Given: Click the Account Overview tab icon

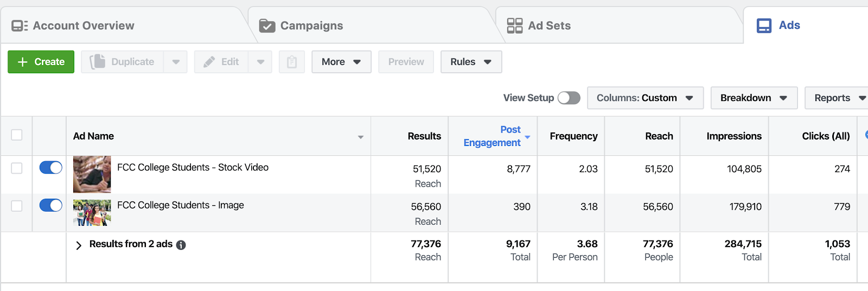Looking at the screenshot, I should pyautogui.click(x=20, y=26).
